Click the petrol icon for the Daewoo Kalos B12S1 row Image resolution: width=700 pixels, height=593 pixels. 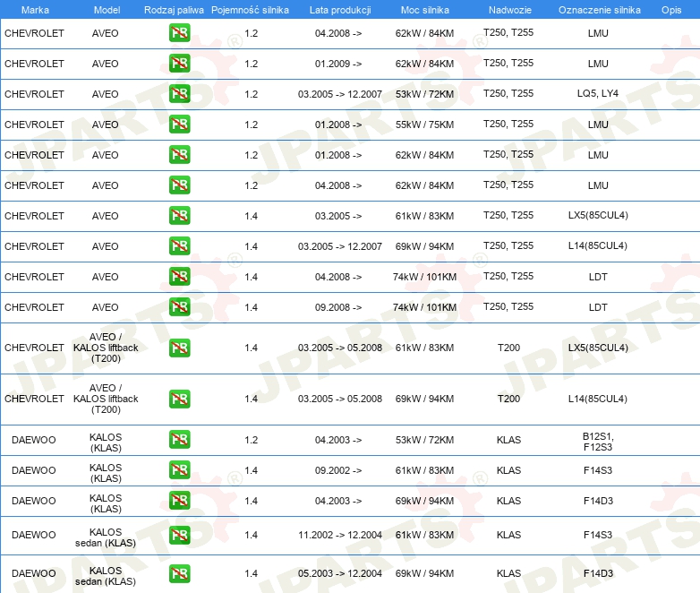pos(179,440)
